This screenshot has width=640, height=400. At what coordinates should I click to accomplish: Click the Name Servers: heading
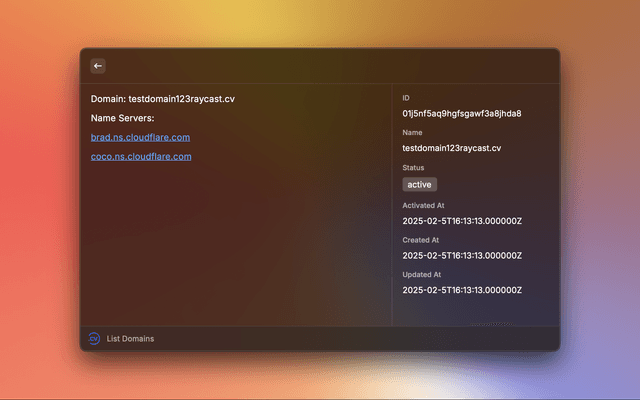tap(122, 118)
